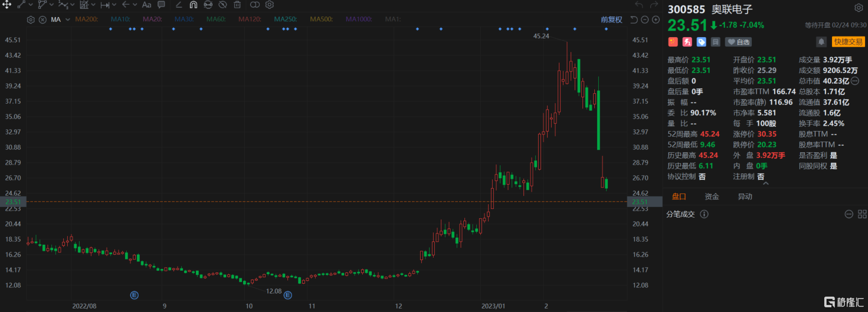
Task: Set a price alert with bell icon
Action: click(821, 42)
